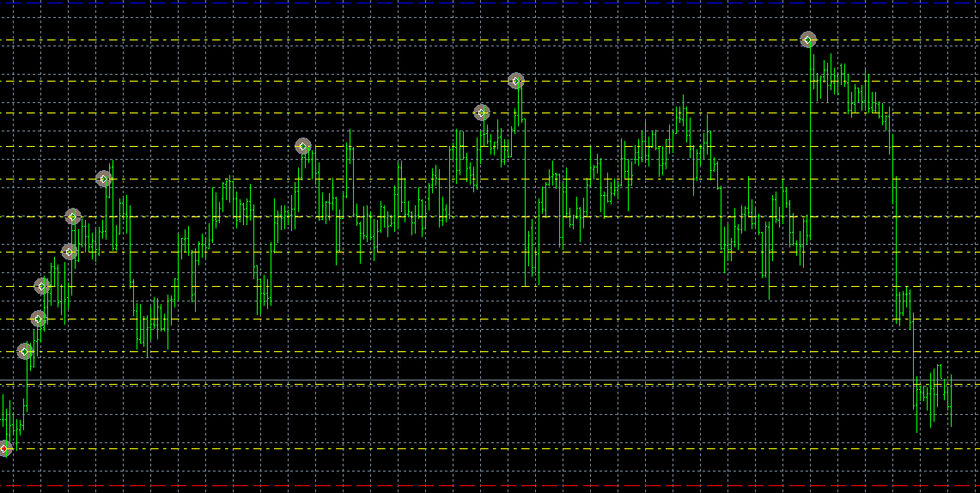This screenshot has height=493, width=980.
Task: Select the third-highest green arrow marker
Action: coord(481,113)
